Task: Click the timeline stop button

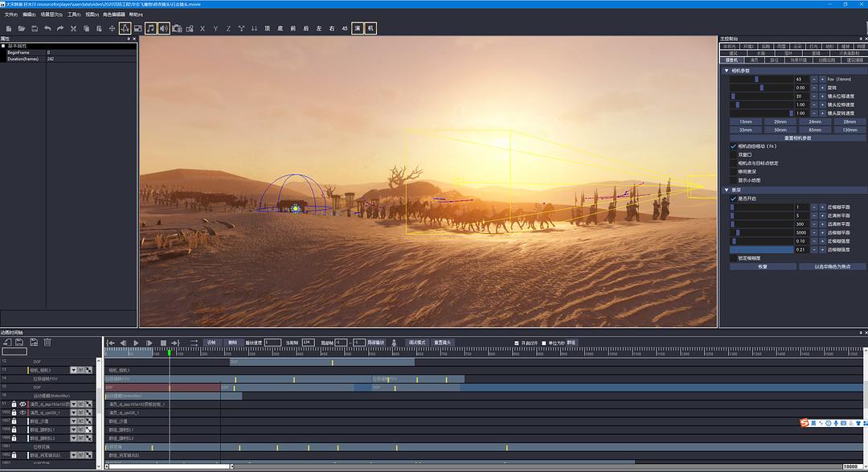Action: [162, 343]
